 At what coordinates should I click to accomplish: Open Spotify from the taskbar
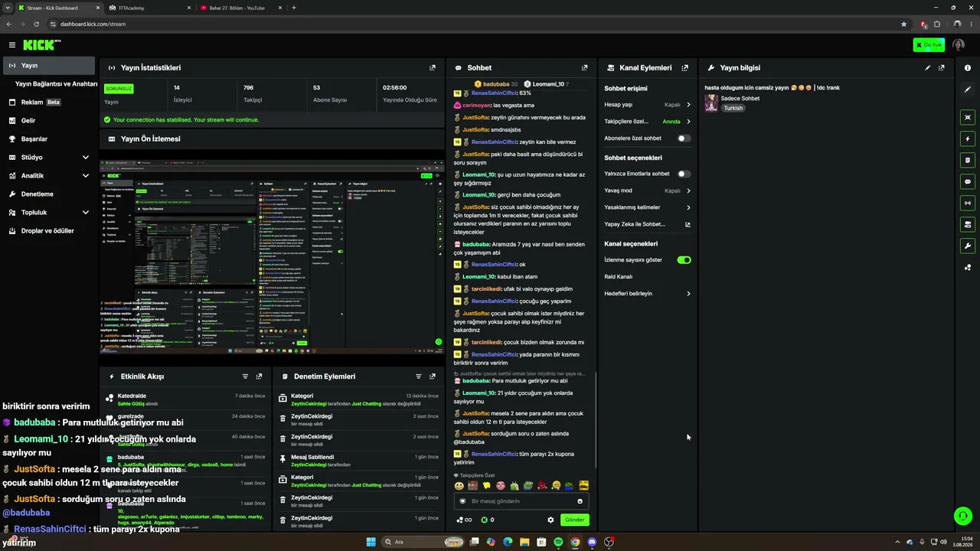click(x=558, y=542)
